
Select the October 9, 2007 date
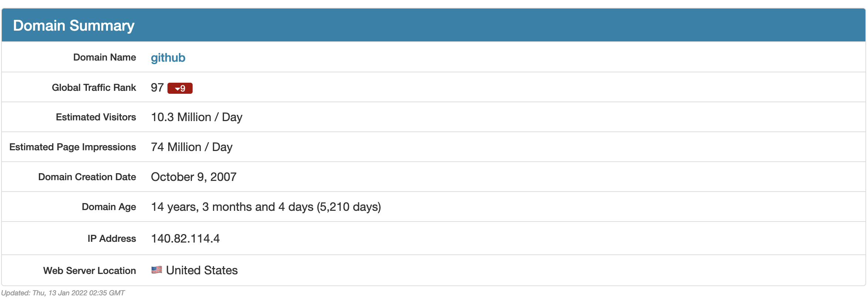[x=194, y=177]
